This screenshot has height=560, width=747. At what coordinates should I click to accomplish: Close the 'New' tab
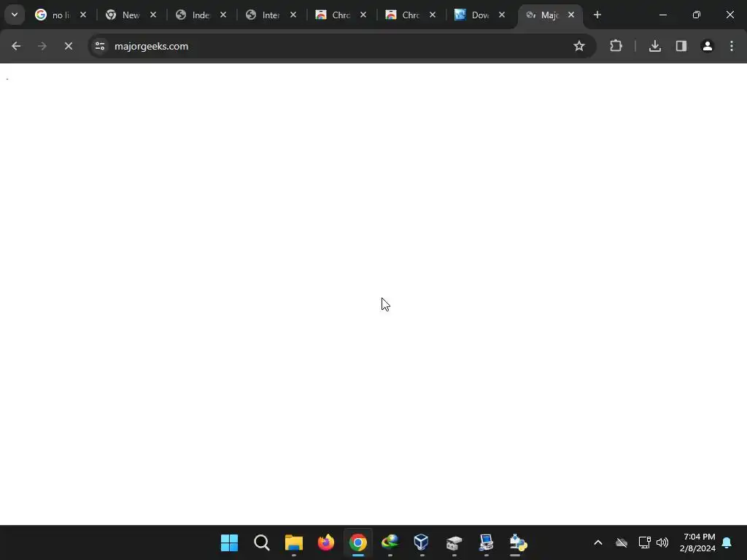coord(153,15)
